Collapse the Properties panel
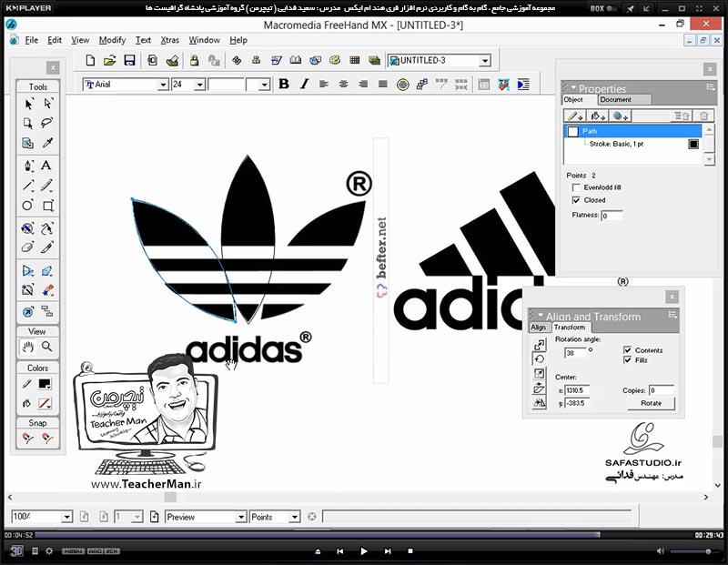 coord(574,86)
